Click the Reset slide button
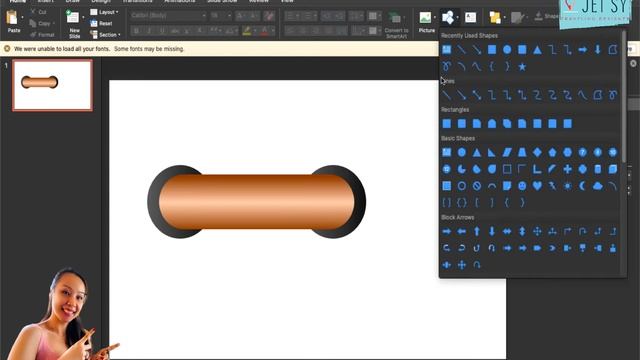640x360 pixels. click(x=102, y=24)
